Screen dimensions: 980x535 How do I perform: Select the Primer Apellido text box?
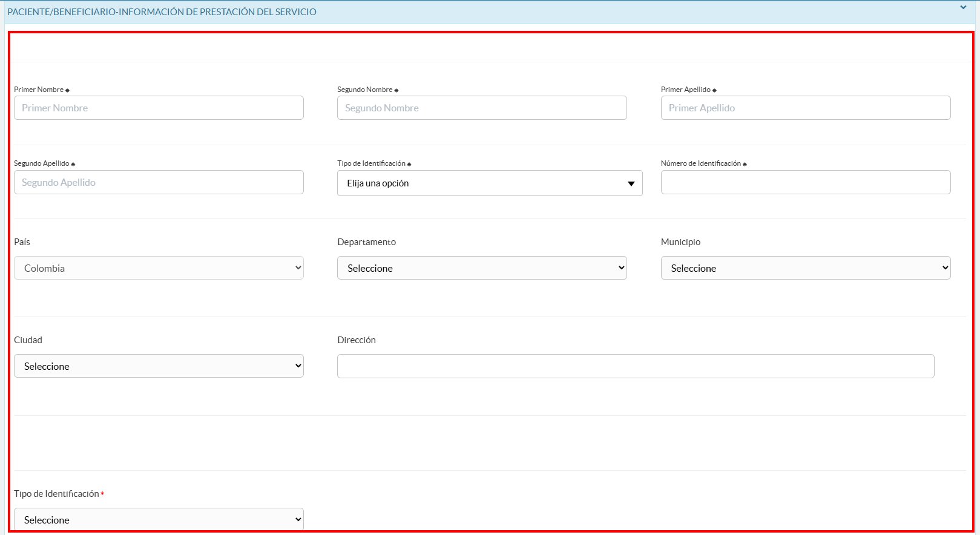click(x=805, y=108)
